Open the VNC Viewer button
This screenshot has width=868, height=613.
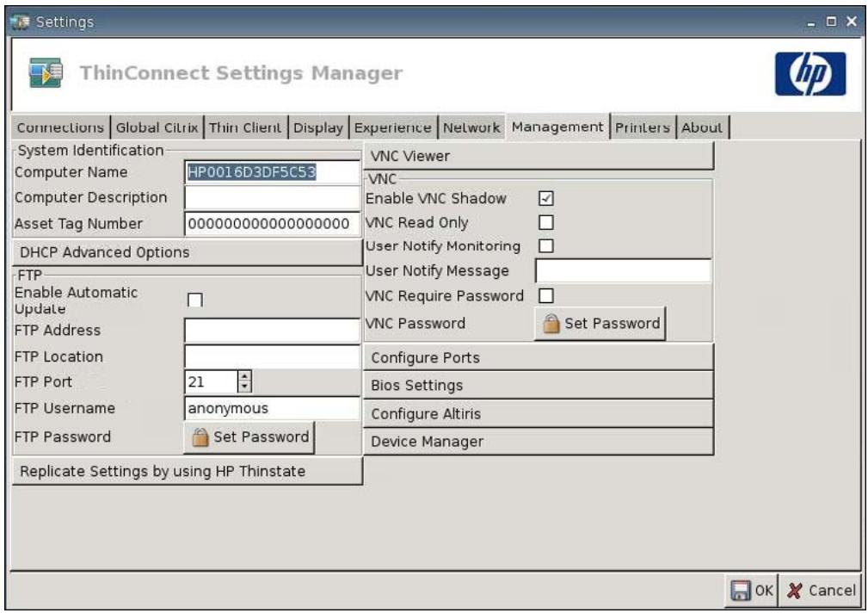(539, 156)
